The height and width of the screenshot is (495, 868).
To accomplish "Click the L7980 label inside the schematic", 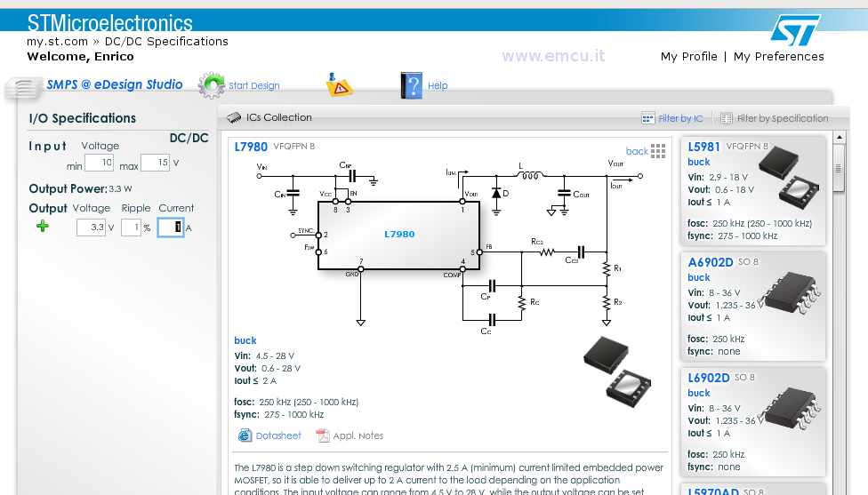I will click(399, 234).
